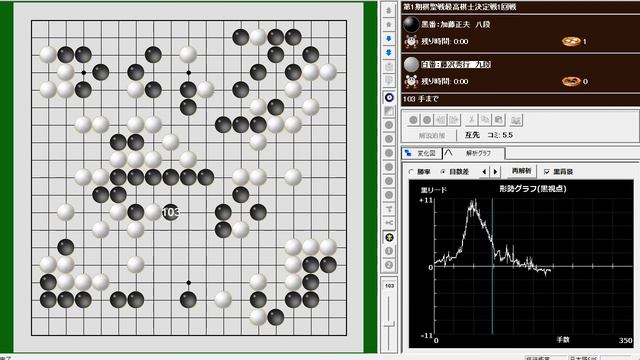
Task: Switch to the 解析グラフ tab
Action: pyautogui.click(x=474, y=153)
